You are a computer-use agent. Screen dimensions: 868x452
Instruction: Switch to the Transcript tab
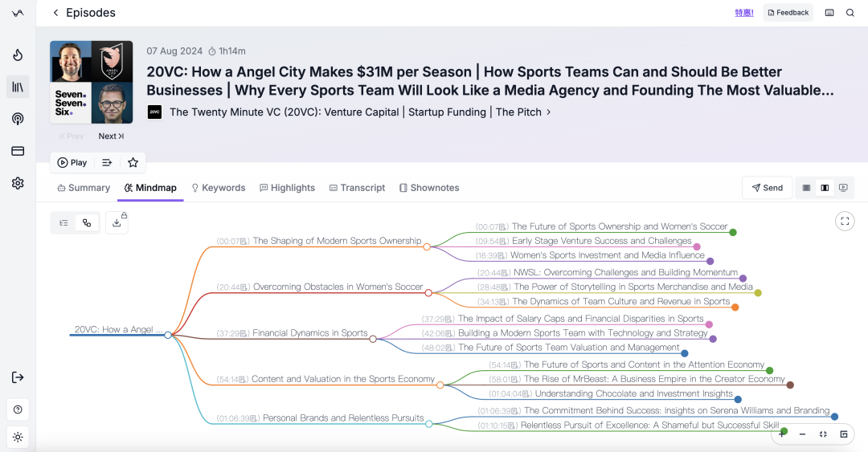tap(357, 188)
